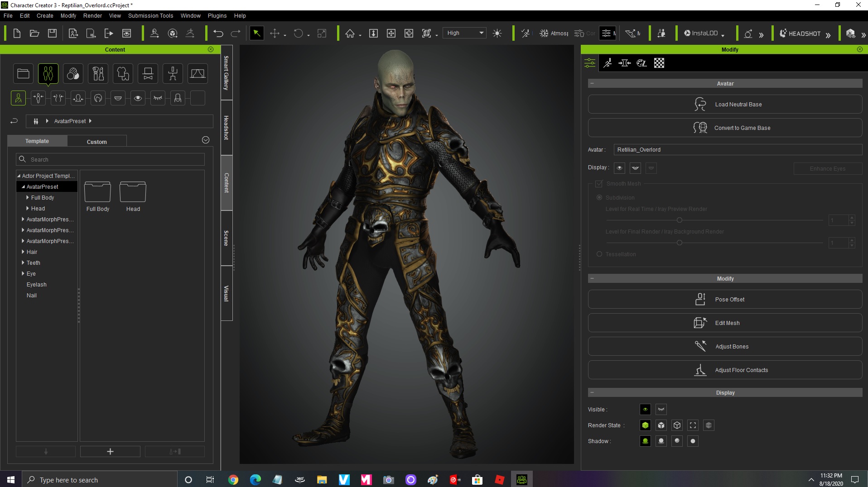Screen dimensions: 868x487
Task: Launch the HEADSHOT plugin
Action: point(800,33)
